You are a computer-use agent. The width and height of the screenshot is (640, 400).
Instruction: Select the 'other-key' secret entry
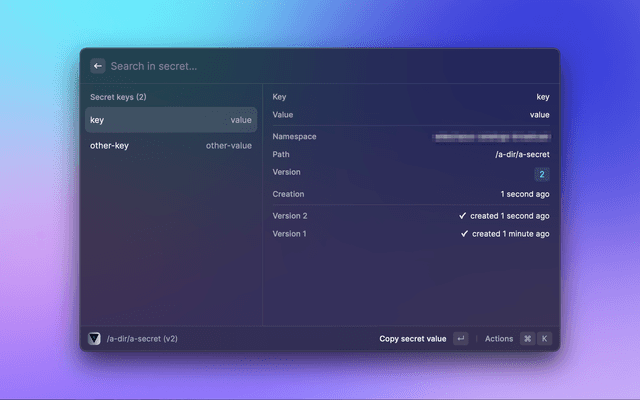click(x=170, y=146)
